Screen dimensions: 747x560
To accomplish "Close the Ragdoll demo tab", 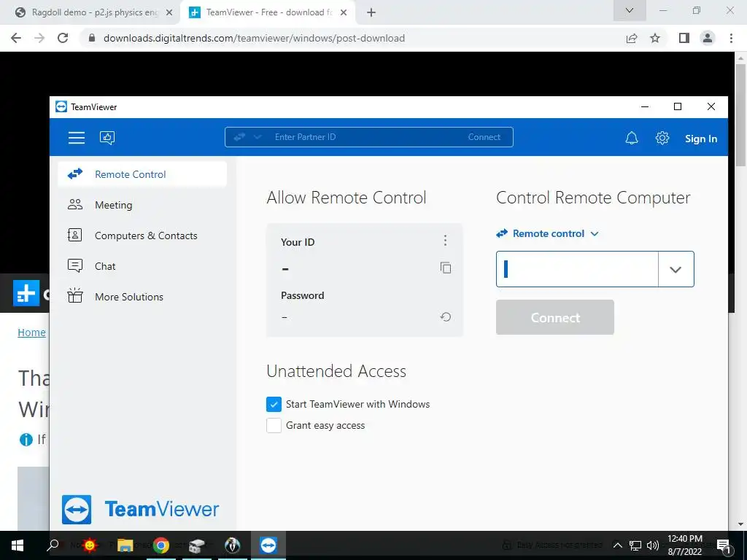I will coord(169,13).
